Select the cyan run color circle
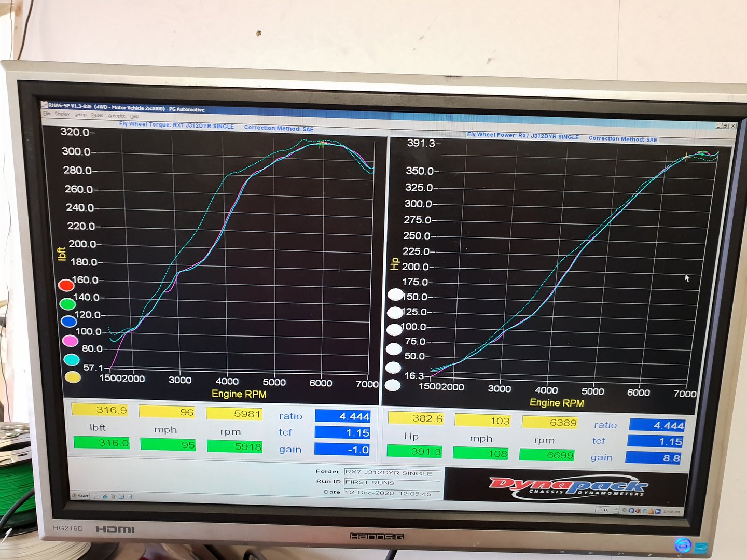 [x=71, y=359]
